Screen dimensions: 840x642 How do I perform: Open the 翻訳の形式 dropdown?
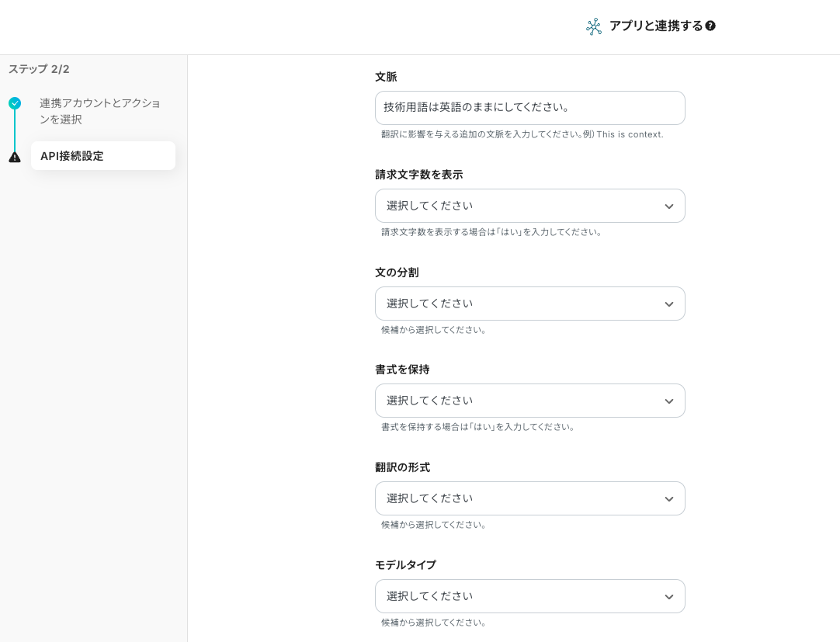(520, 499)
